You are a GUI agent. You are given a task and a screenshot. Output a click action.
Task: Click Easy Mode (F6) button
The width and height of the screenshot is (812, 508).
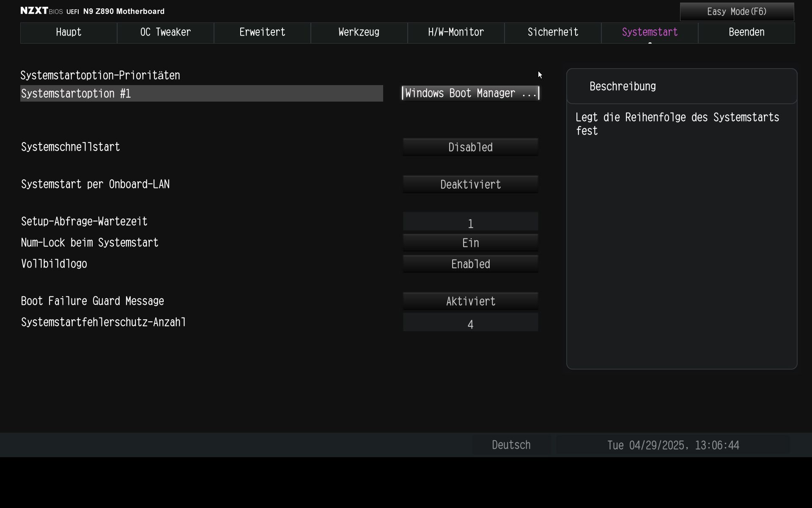[737, 12]
